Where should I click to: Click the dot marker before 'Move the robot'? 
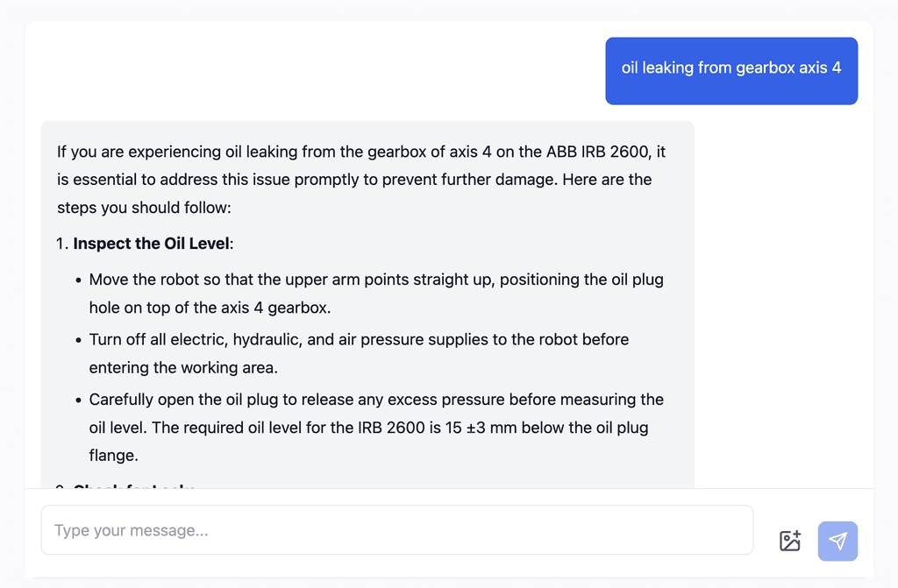[x=78, y=280]
